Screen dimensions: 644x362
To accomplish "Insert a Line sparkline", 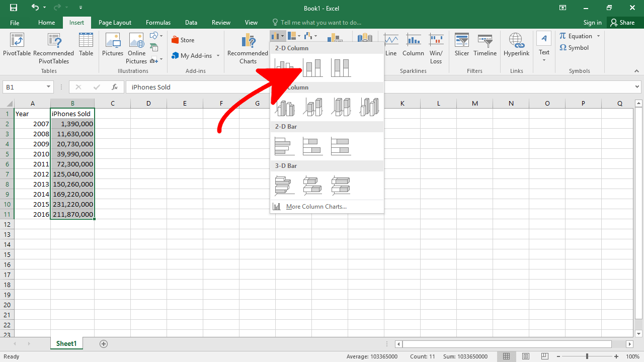I will point(391,45).
